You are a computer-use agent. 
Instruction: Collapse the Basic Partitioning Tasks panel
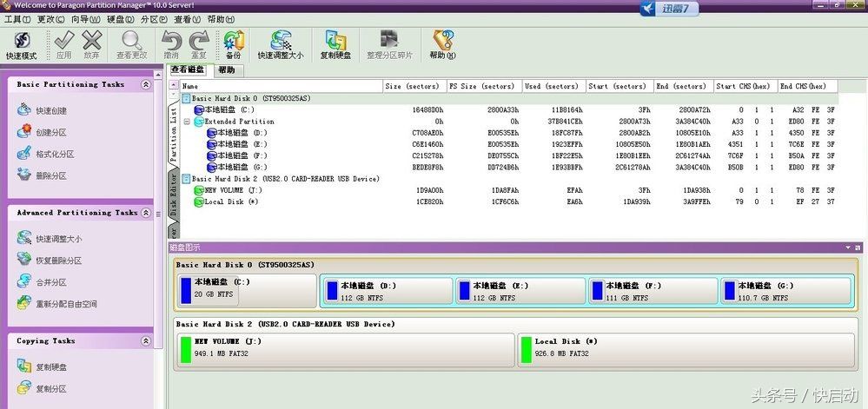145,85
